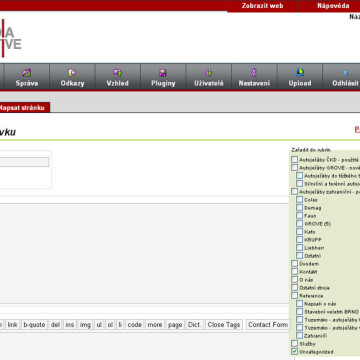Click the code quicktag button
This screenshot has width=360, height=360.
coord(135,325)
